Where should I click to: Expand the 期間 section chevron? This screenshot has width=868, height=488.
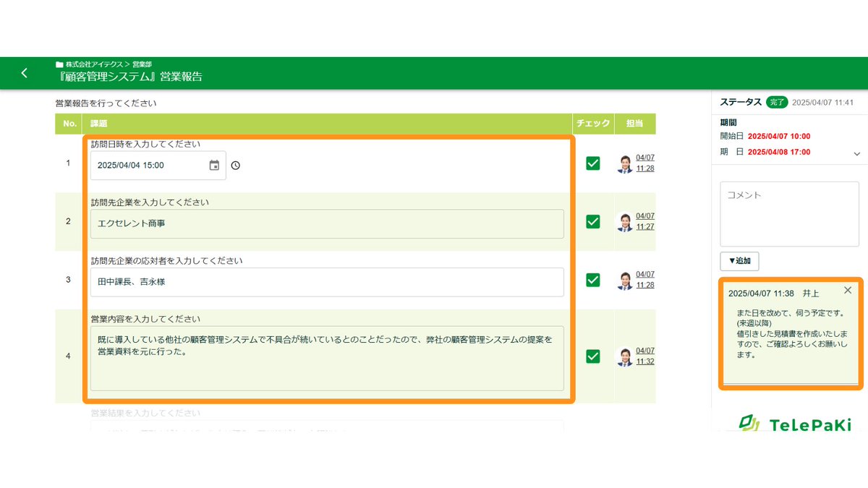857,154
